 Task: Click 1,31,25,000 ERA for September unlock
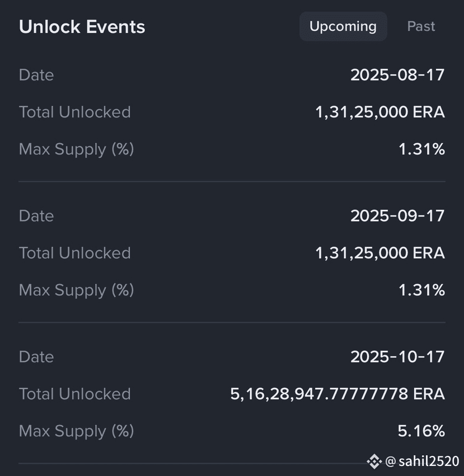click(x=380, y=253)
